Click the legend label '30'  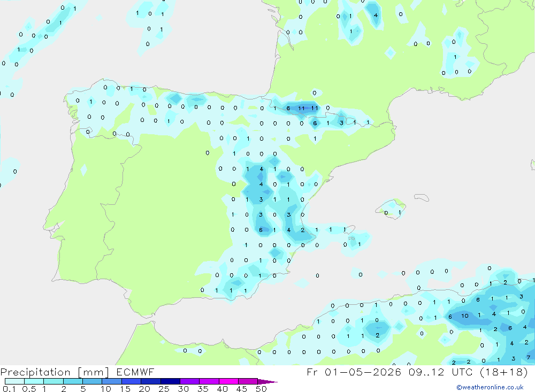pos(184,389)
